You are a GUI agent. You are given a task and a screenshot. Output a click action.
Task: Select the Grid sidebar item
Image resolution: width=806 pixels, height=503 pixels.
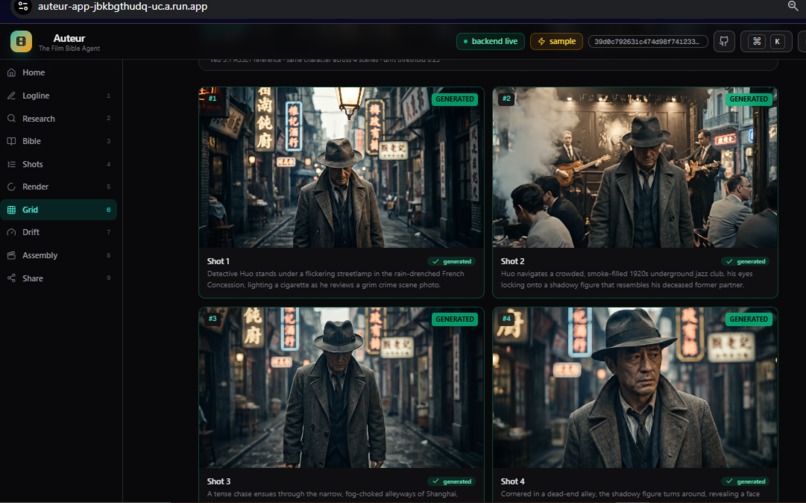(59, 210)
